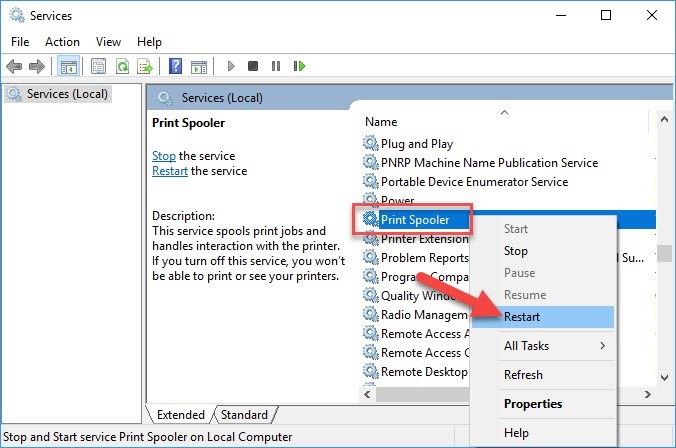The width and height of the screenshot is (676, 448).
Task: Click gear icon beside Radio Management
Action: tap(370, 314)
